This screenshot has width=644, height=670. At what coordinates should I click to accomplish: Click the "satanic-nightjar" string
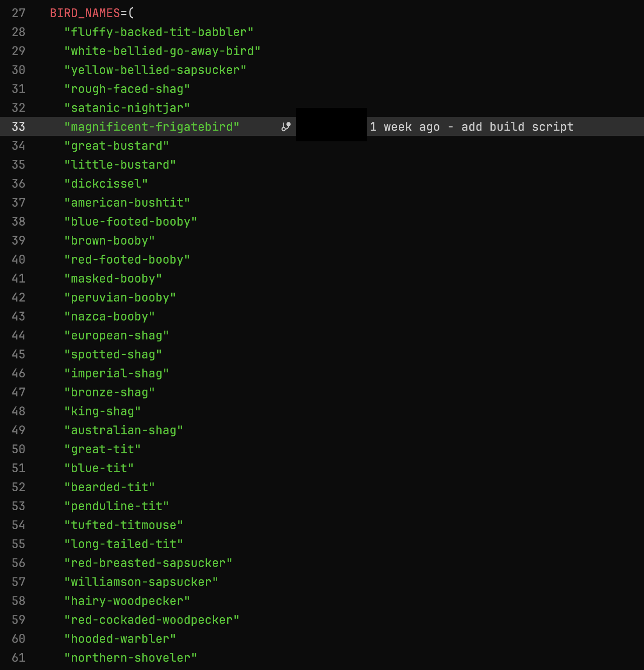coord(127,108)
